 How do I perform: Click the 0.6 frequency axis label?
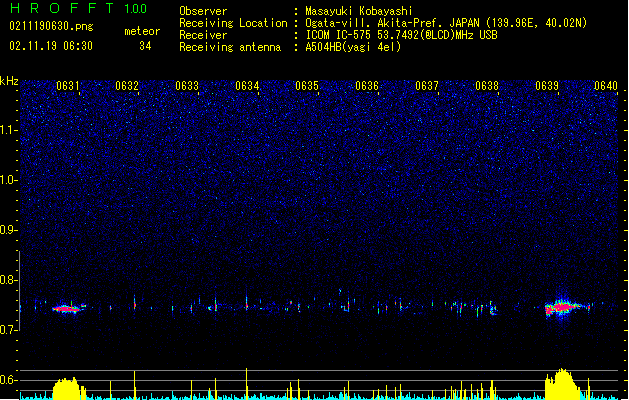8,380
